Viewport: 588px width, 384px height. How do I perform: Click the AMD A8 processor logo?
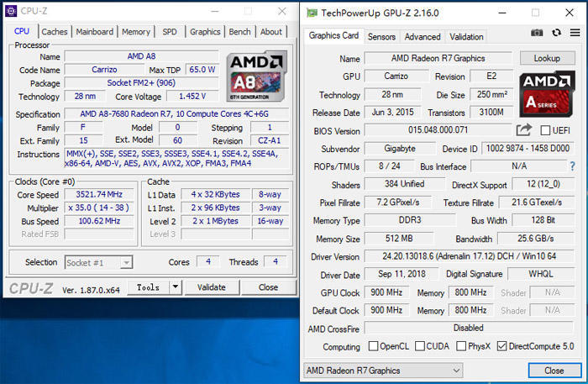click(256, 76)
